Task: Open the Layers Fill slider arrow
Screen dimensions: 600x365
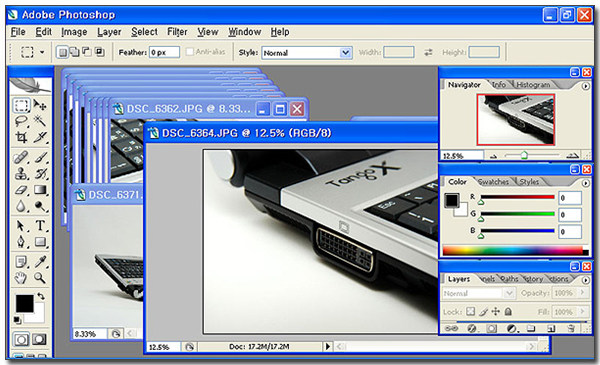Action: point(582,311)
